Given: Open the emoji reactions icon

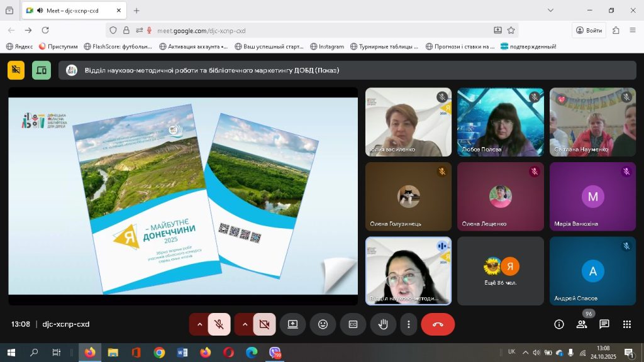Looking at the screenshot, I should [x=323, y=324].
